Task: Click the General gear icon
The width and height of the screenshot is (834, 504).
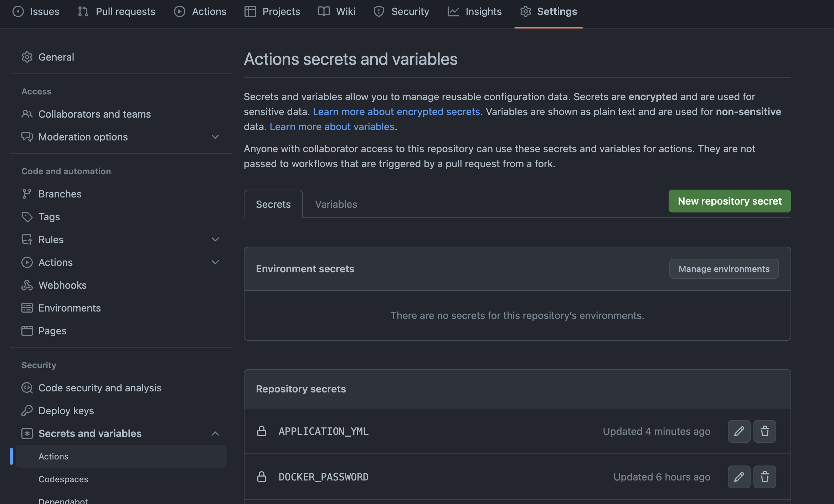Action: coord(27,57)
